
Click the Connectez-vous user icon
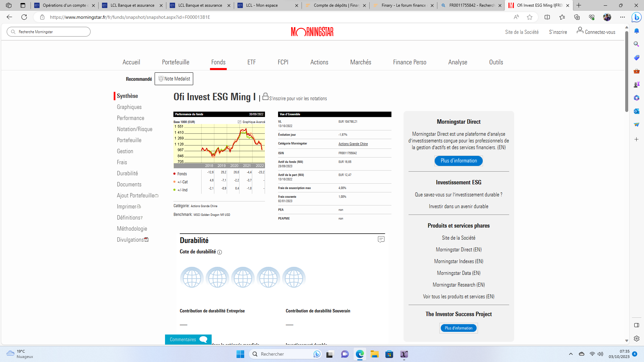(x=580, y=31)
